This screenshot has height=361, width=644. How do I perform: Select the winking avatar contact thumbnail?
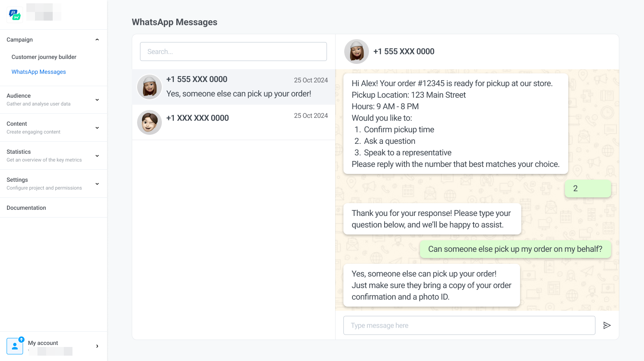(x=149, y=122)
